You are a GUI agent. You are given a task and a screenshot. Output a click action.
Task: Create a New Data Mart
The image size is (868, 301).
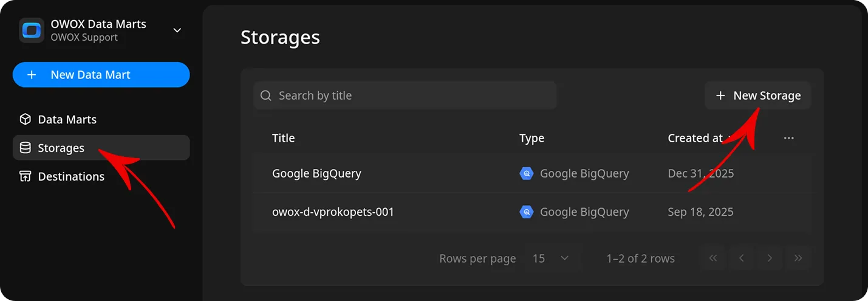tap(101, 75)
